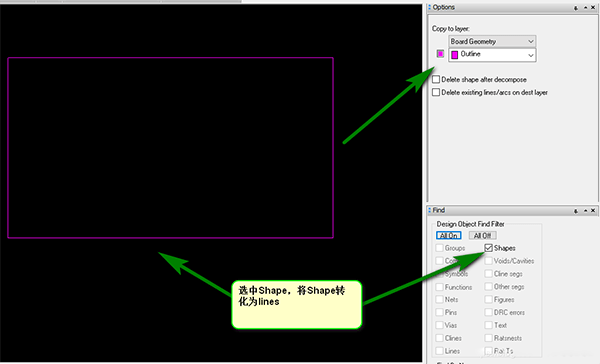Close the Options panel
The height and width of the screenshot is (364, 600).
click(593, 8)
